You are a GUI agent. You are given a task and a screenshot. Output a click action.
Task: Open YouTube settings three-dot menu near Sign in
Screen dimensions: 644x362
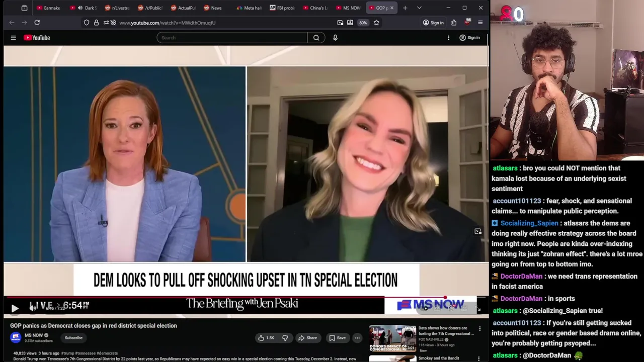coord(448,38)
